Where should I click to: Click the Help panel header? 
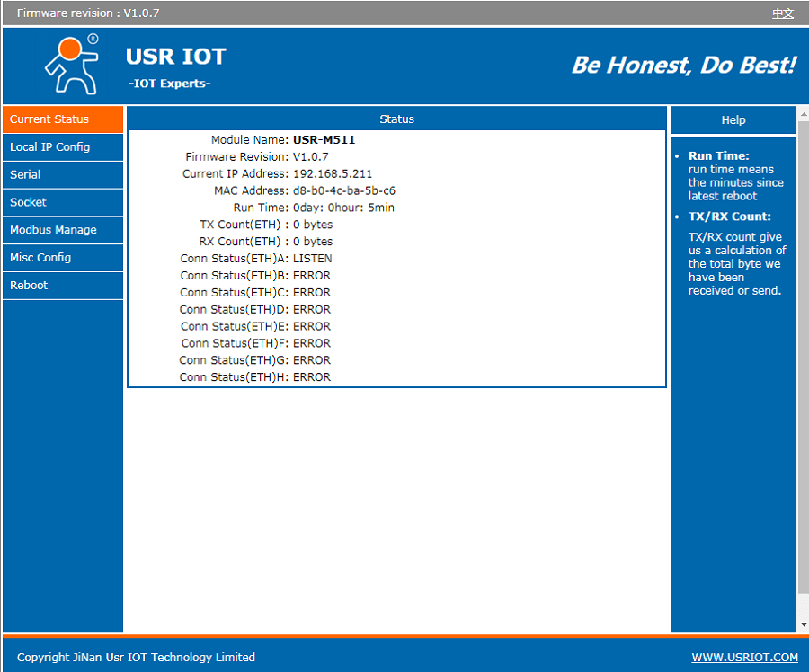coord(733,120)
